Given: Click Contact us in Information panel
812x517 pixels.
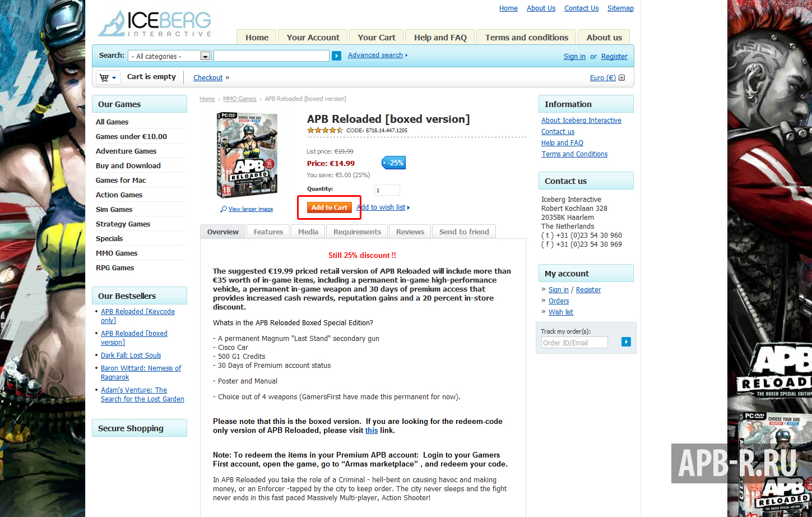Looking at the screenshot, I should (x=558, y=132).
